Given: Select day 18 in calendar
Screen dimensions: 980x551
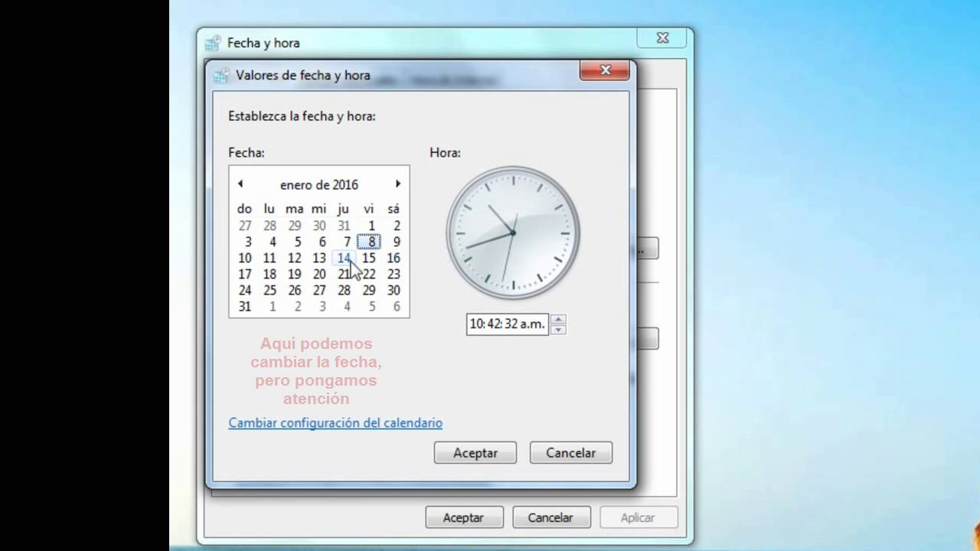Looking at the screenshot, I should coord(269,274).
